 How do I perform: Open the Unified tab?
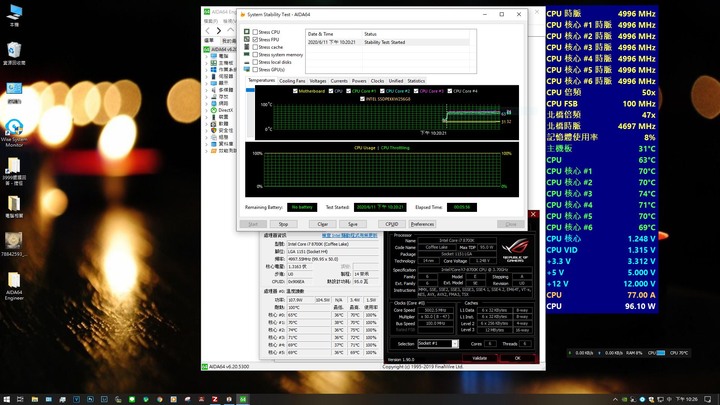[x=396, y=81]
